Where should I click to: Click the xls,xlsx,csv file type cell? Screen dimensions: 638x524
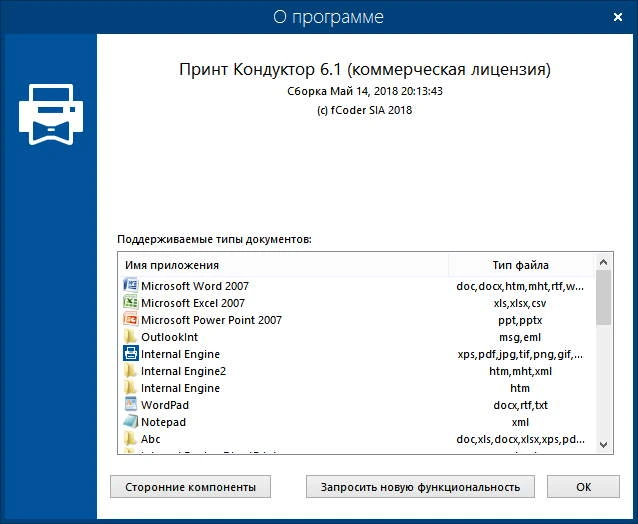coord(520,303)
